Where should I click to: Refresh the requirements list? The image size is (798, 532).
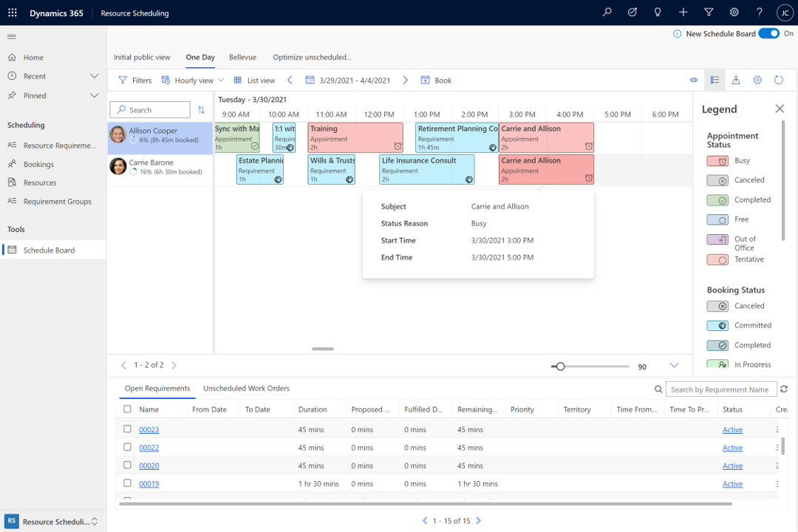tap(784, 389)
